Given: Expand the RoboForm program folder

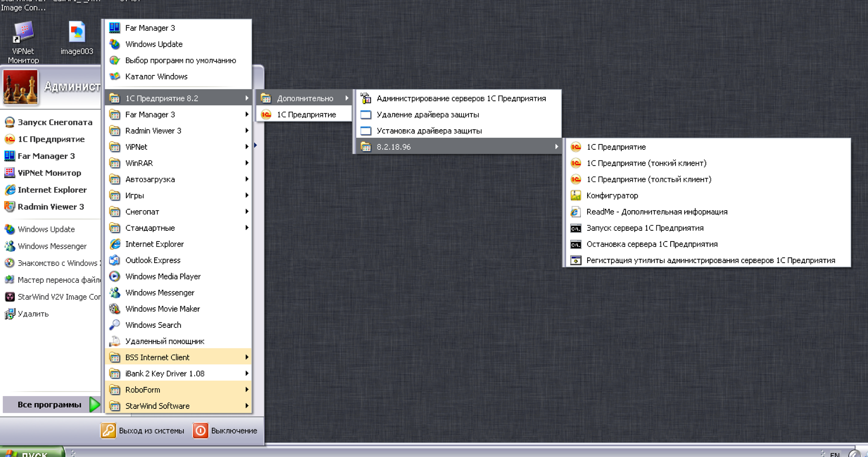Looking at the screenshot, I should click(178, 390).
